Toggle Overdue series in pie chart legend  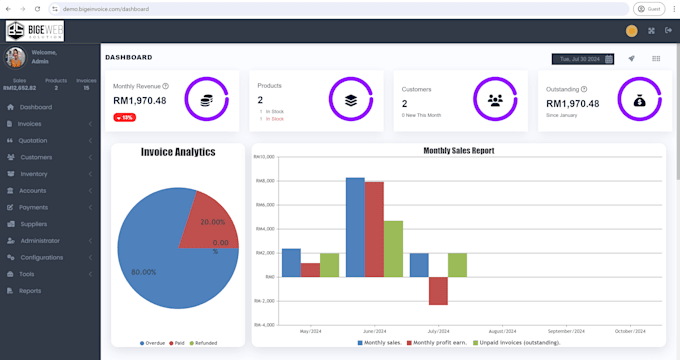click(152, 343)
